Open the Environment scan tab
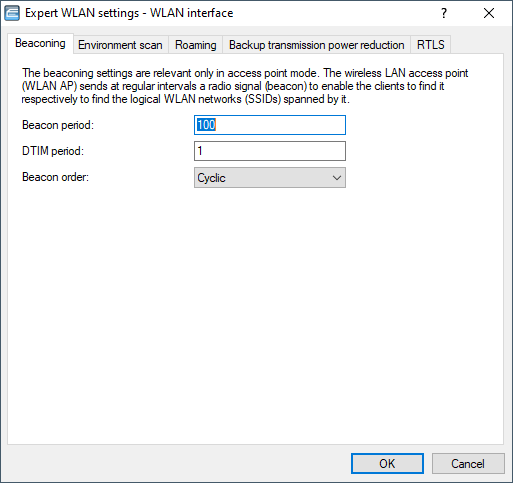513x483 pixels. (120, 45)
